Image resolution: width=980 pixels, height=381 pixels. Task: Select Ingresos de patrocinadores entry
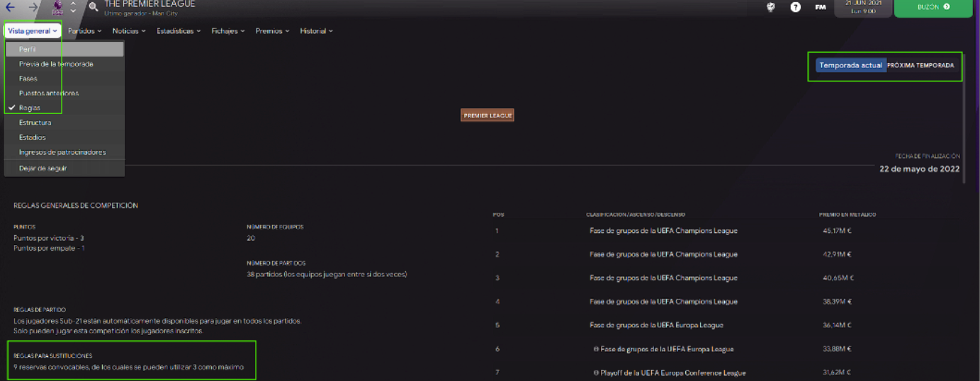coord(64,152)
